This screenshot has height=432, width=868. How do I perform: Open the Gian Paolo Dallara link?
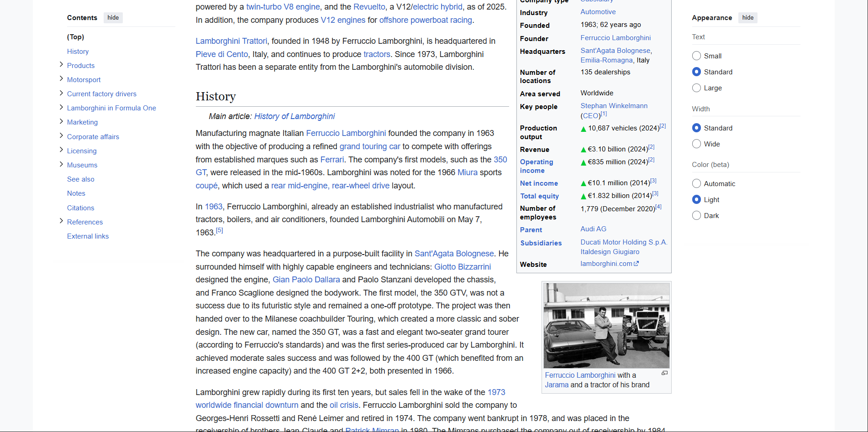[x=306, y=280]
